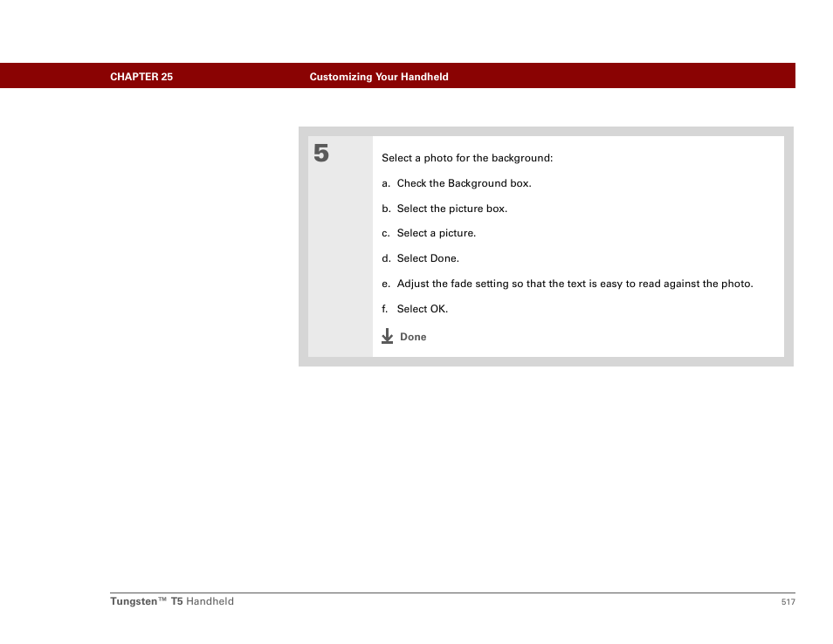
Task: Click the 'Tungsten T5 Handheld' footer text
Action: pyautogui.click(x=172, y=601)
